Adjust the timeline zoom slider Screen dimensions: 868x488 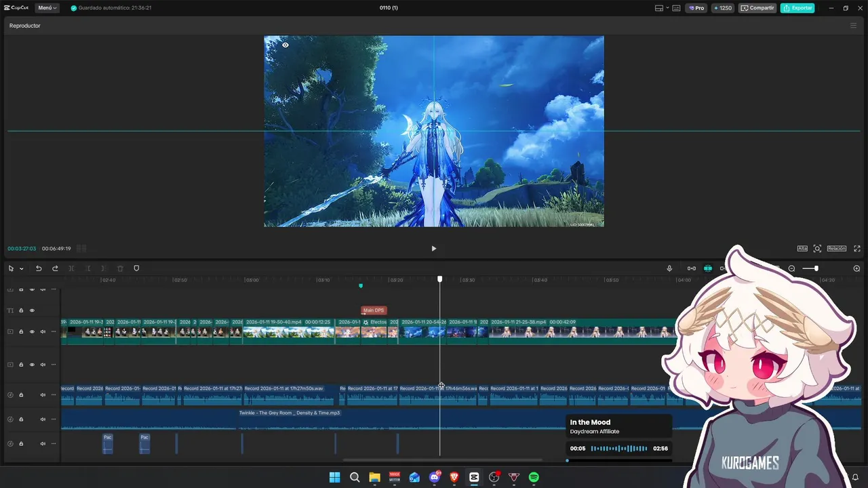(810, 268)
